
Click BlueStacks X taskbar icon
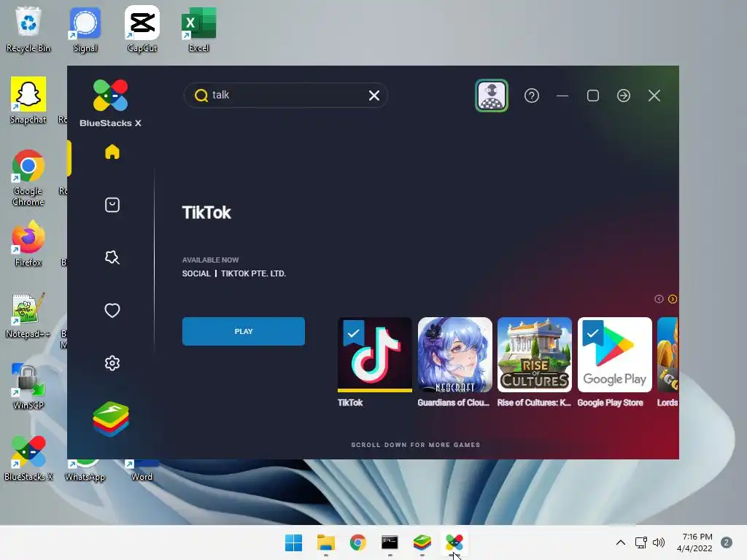pos(454,542)
